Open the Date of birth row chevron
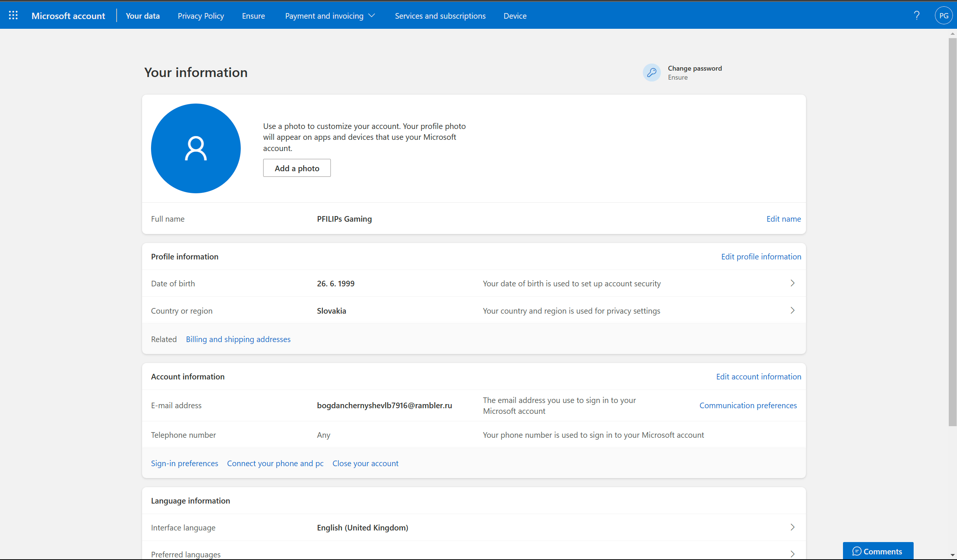957x560 pixels. tap(792, 283)
